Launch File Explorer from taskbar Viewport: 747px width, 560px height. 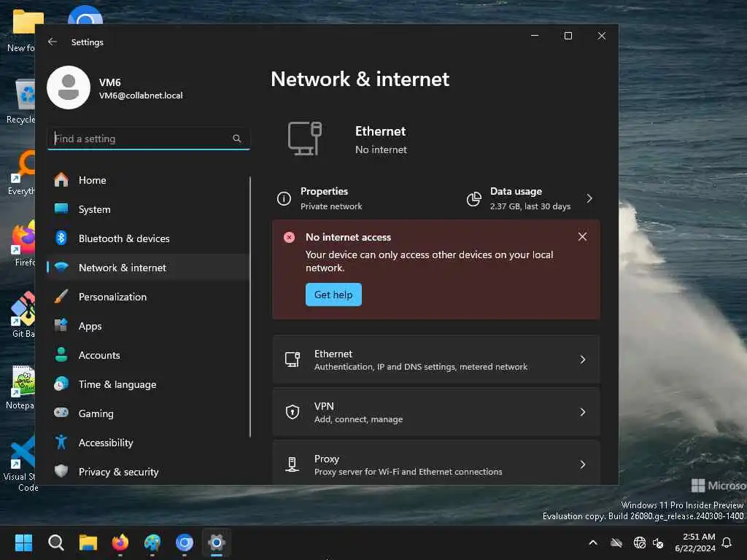[88, 542]
